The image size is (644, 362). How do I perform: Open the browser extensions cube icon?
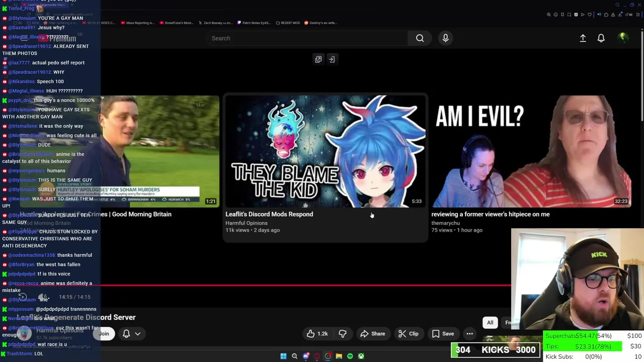coord(606,15)
